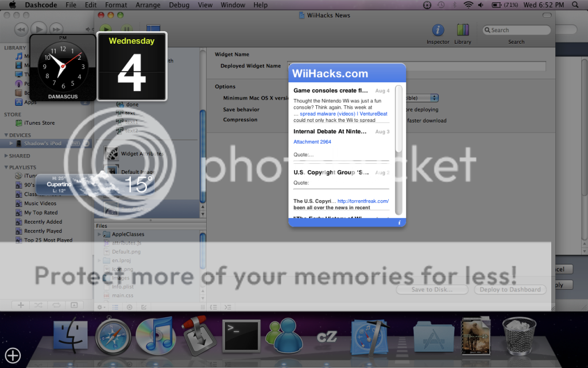Open the Debug menu
The image size is (588, 368).
pos(179,5)
